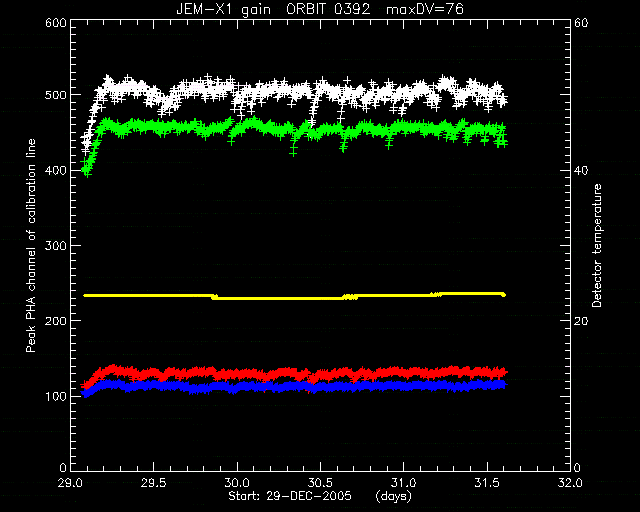This screenshot has width=640, height=512.
Task: Click the 60 tick label on right axis
Action: (581, 22)
